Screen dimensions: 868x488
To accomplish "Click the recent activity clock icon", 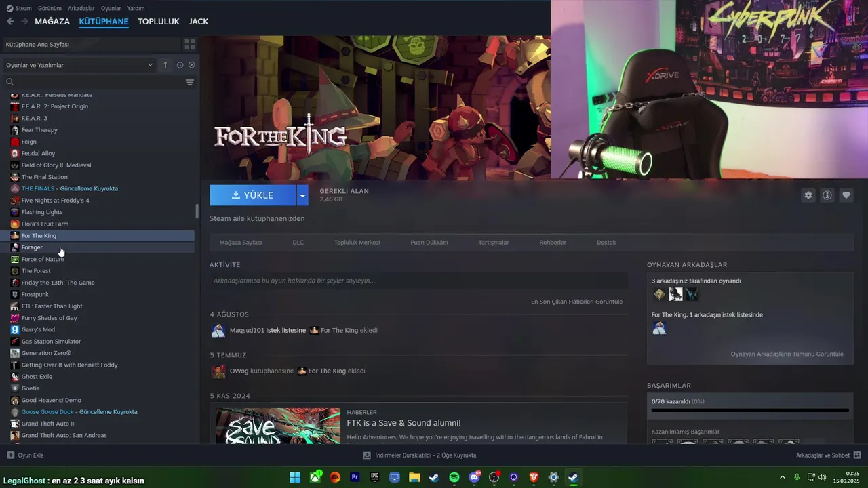I will (x=180, y=65).
